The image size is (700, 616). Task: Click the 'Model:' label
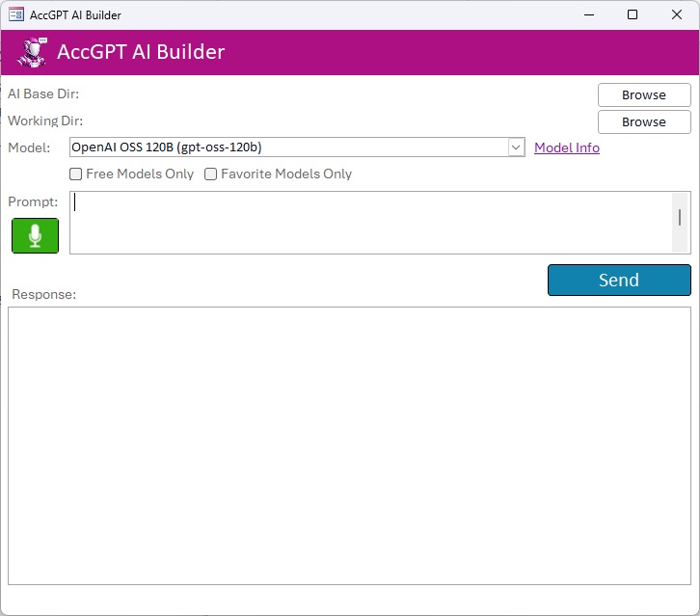(29, 147)
